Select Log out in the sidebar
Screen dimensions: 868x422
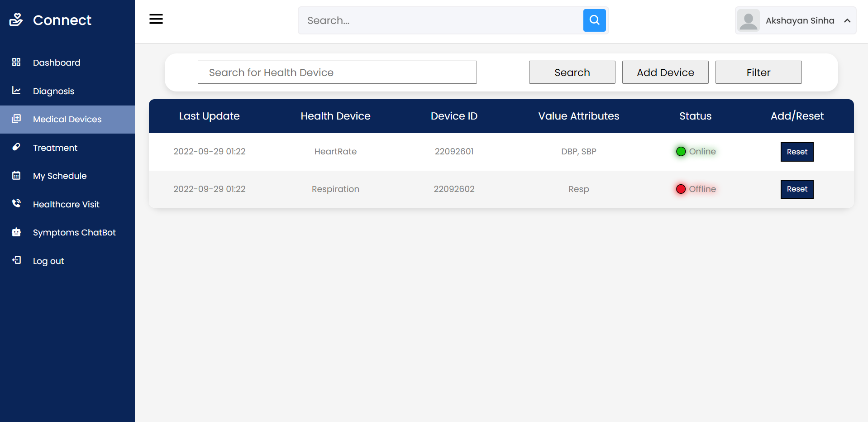(x=48, y=261)
